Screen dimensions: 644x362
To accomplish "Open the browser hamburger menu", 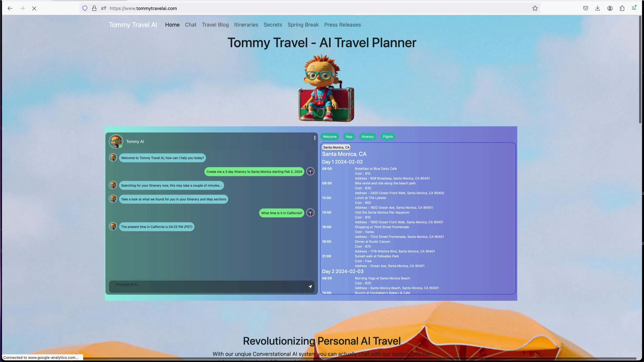I will coord(634,8).
